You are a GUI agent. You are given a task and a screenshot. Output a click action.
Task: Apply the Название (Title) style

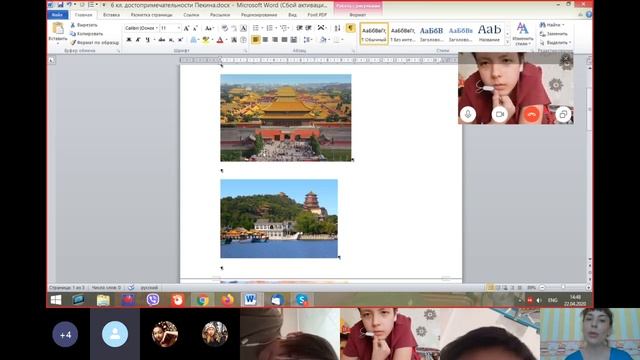(x=489, y=34)
